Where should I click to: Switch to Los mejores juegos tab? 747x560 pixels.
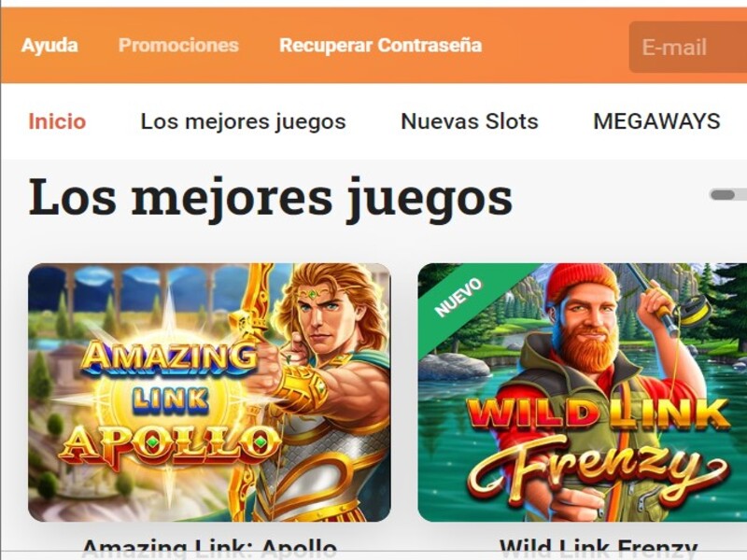244,121
